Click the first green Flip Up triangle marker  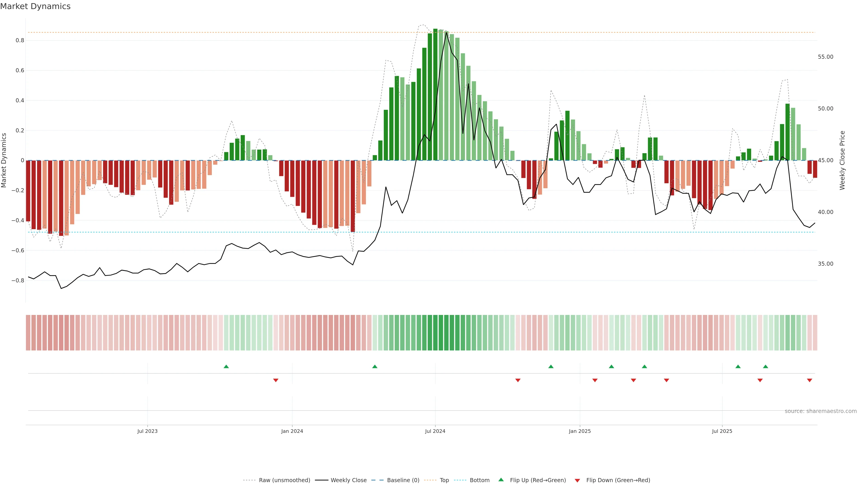click(226, 366)
